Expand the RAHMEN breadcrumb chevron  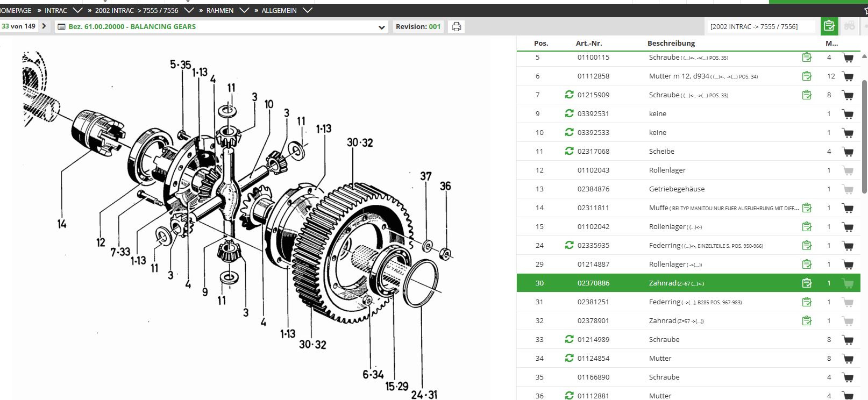(244, 10)
